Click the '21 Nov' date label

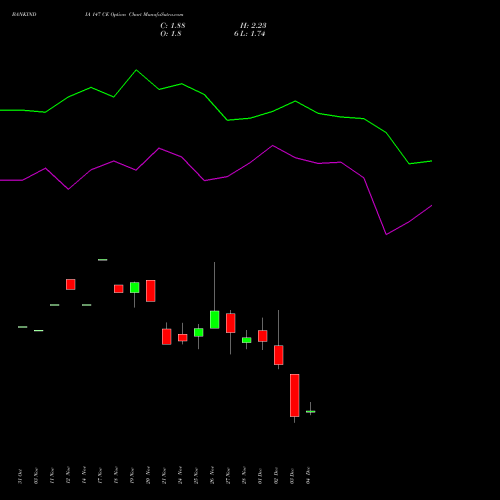[164, 476]
